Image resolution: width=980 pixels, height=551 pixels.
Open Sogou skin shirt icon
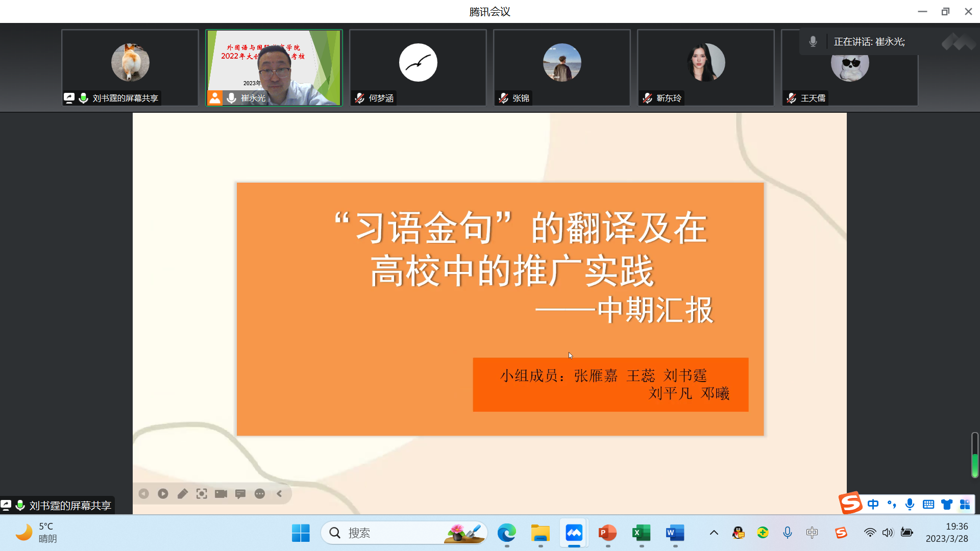[947, 505]
